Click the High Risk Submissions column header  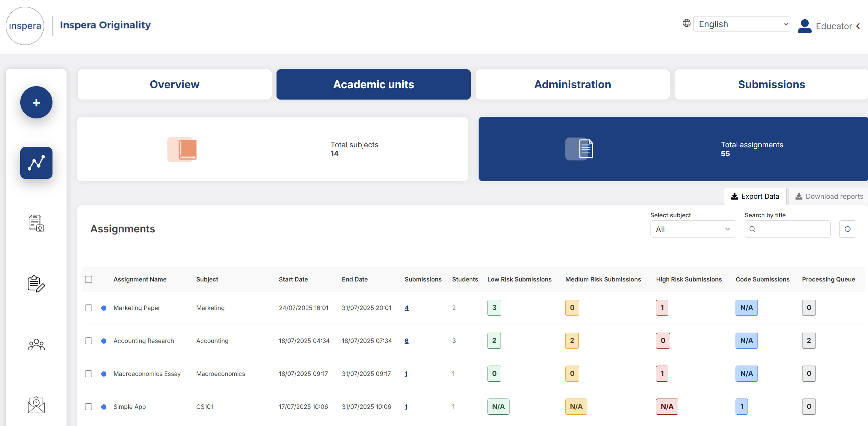point(689,279)
